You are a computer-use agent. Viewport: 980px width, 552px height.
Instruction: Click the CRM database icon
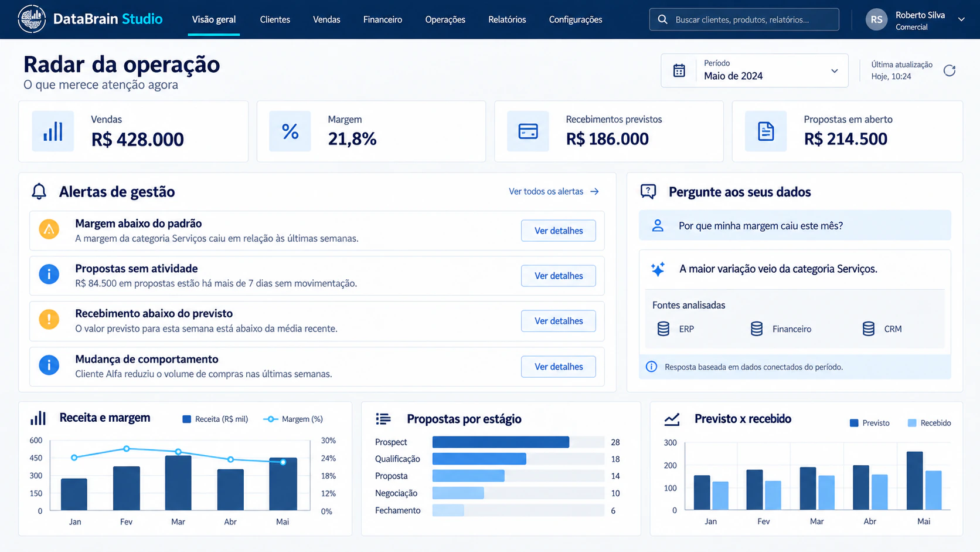869,329
